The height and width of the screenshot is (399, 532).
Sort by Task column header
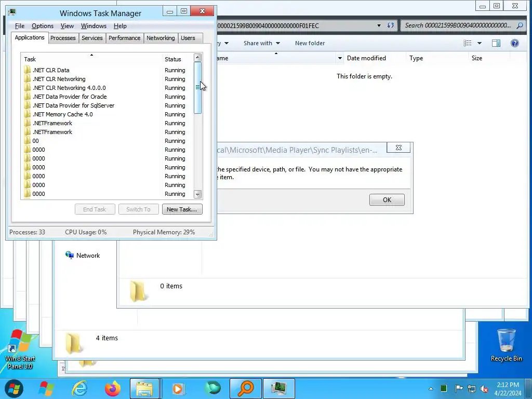[91, 59]
